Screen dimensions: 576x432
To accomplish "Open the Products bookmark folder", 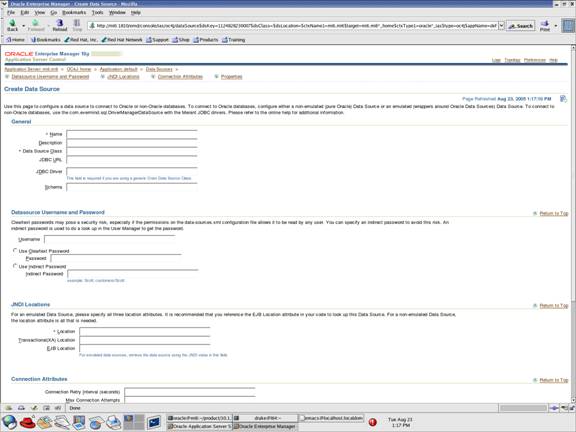I will tap(206, 40).
